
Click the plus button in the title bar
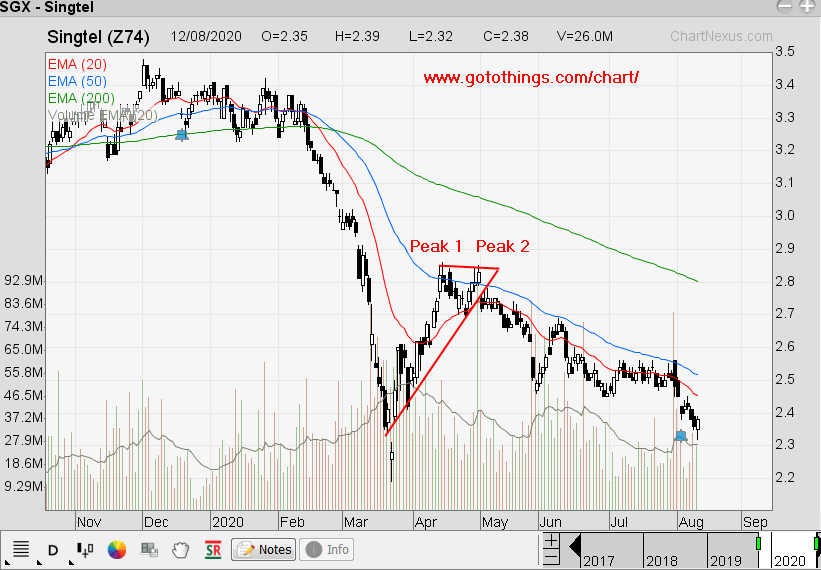click(x=806, y=7)
